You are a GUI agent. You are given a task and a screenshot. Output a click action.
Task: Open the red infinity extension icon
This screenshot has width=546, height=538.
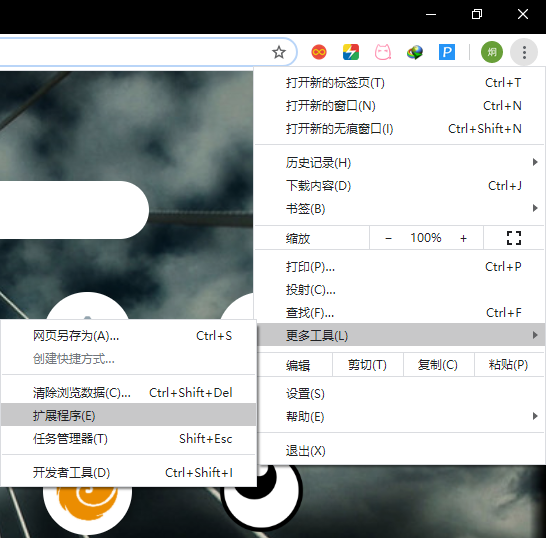click(319, 52)
